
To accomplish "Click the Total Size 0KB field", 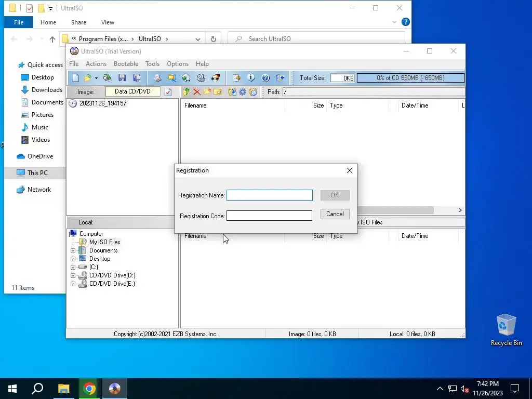I will coord(342,78).
